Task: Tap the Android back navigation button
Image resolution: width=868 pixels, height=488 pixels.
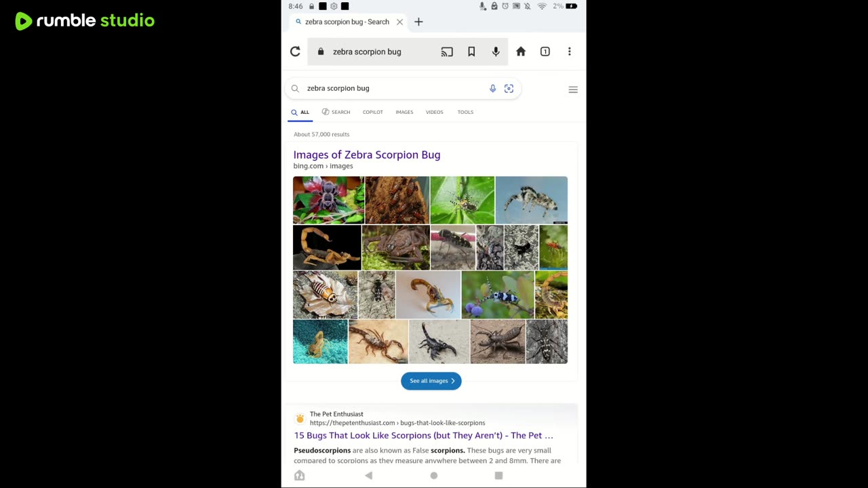Action: (369, 476)
